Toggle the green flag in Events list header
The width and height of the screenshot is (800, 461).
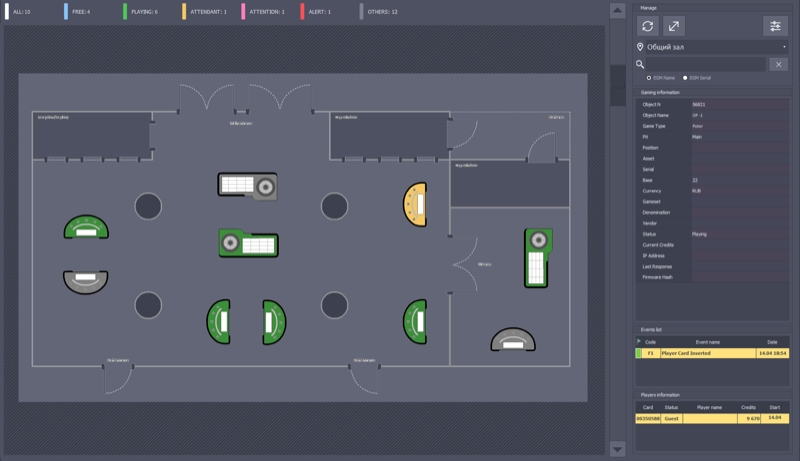tap(639, 341)
